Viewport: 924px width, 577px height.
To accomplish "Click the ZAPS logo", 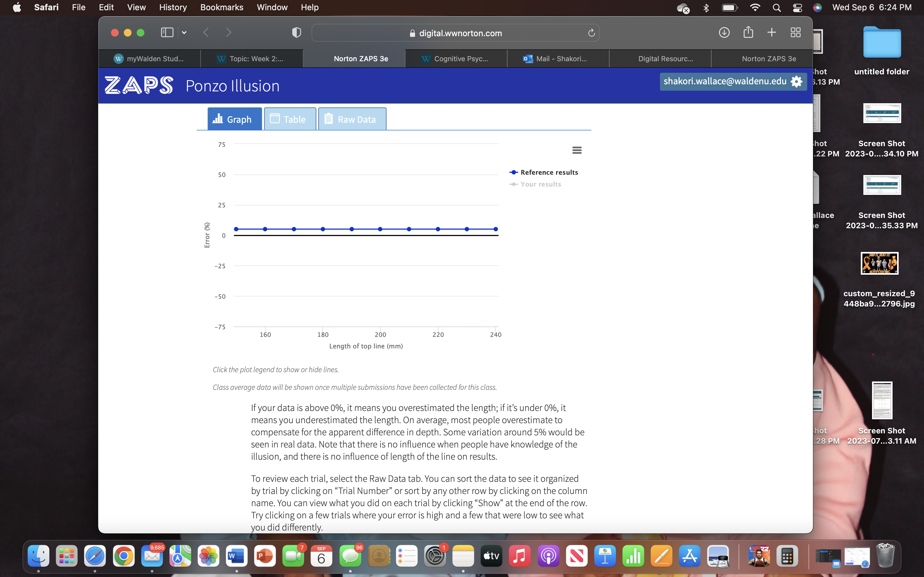I will [139, 86].
